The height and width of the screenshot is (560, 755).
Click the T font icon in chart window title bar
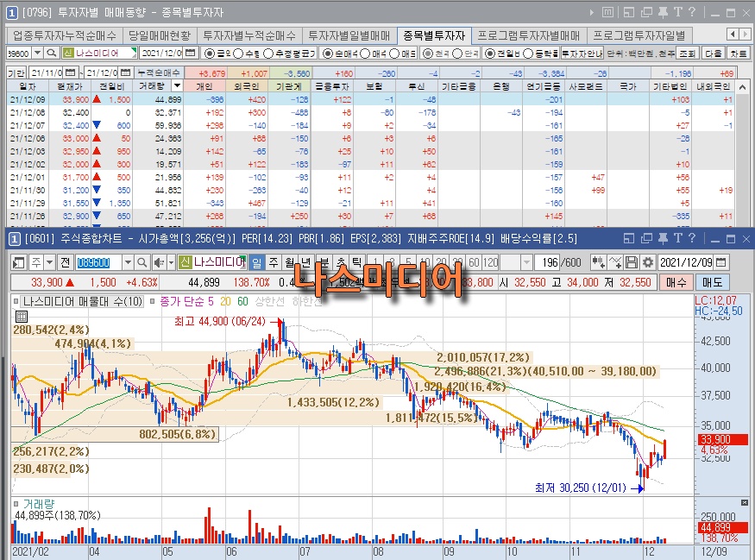coord(677,238)
